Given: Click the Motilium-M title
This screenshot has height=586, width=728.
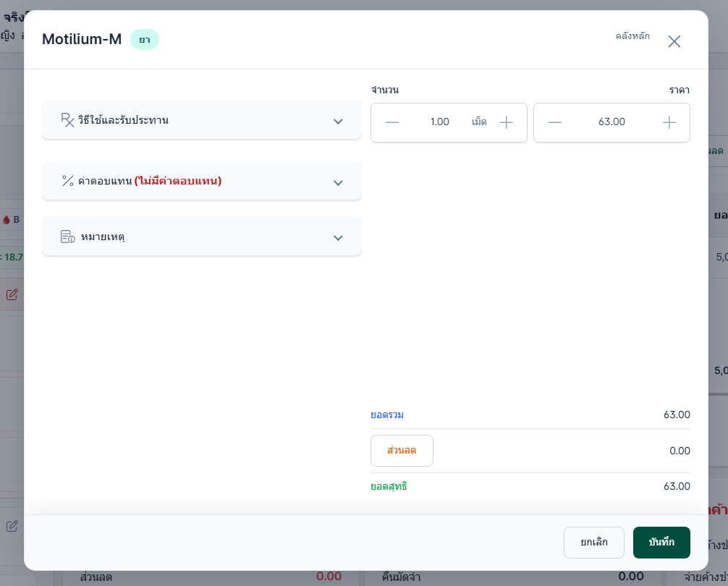Looking at the screenshot, I should [x=82, y=39].
